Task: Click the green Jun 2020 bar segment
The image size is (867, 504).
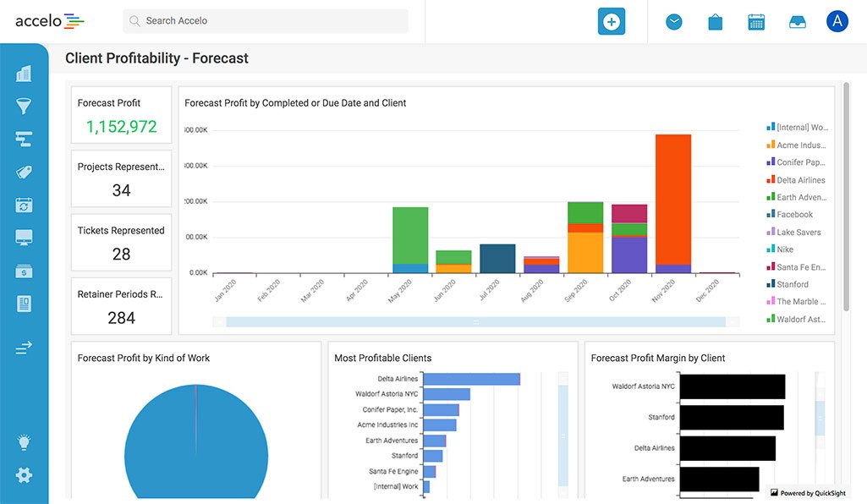Action: pos(453,257)
